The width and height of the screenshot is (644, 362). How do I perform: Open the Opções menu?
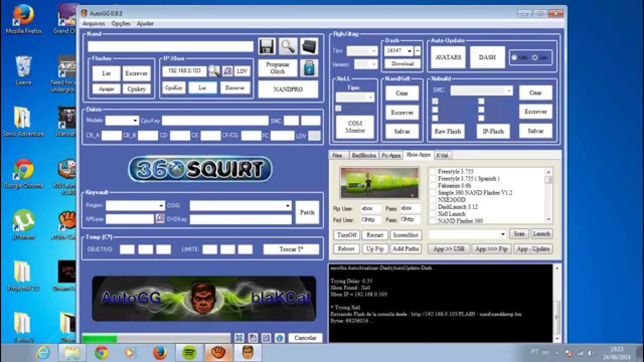[121, 24]
